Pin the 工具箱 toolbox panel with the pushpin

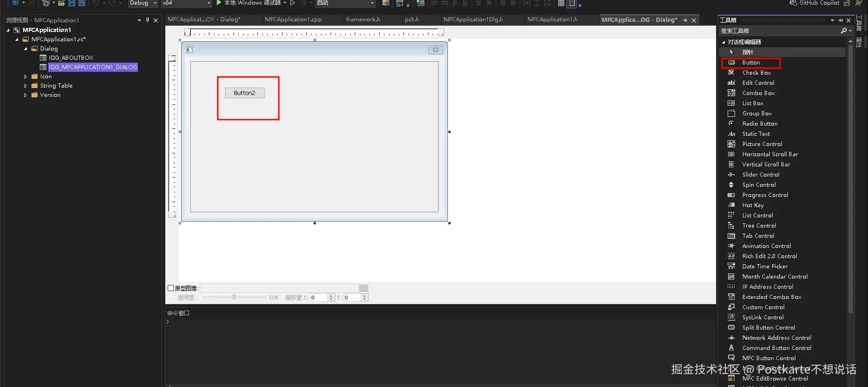pos(841,20)
